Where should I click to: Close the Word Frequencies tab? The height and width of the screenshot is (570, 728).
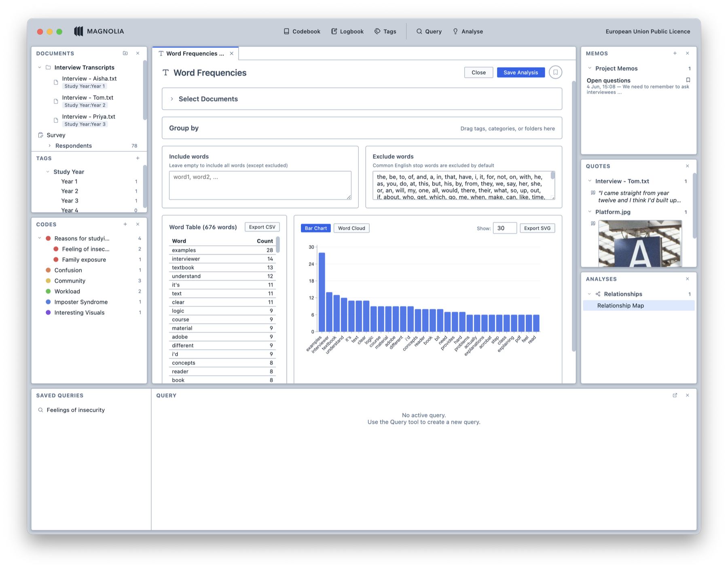pyautogui.click(x=232, y=53)
